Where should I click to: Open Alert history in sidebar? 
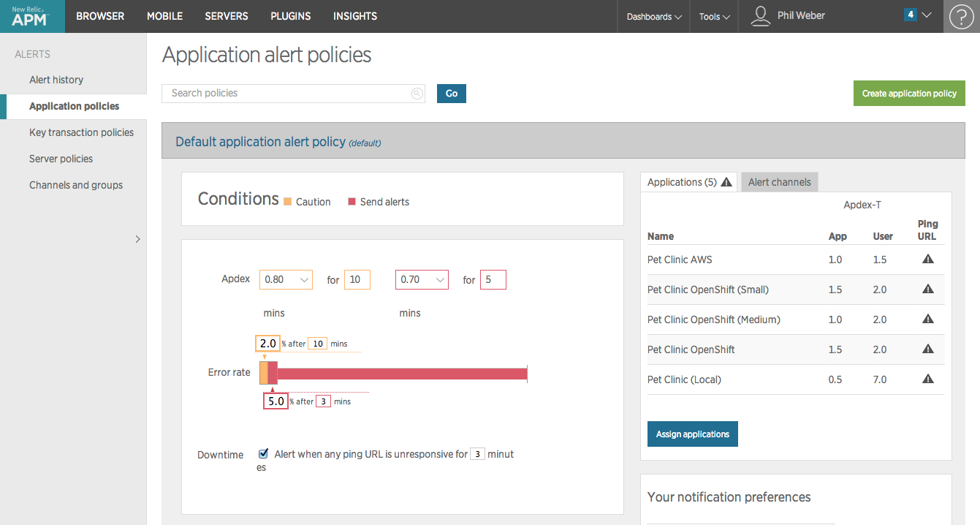coord(56,80)
